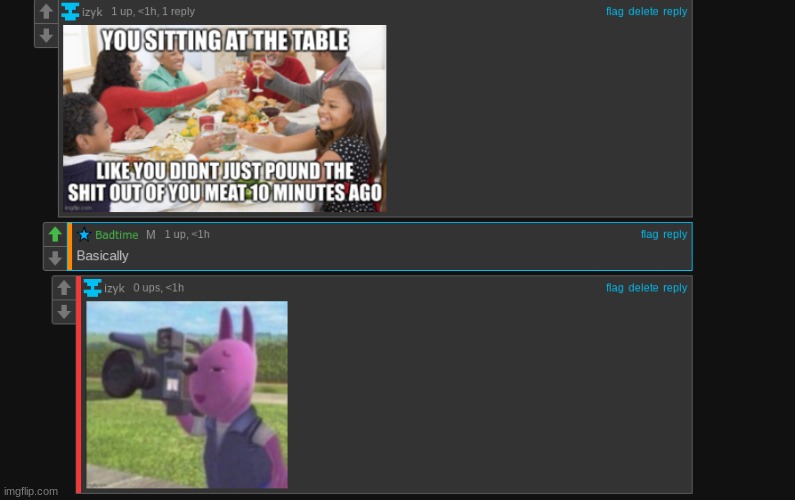Open the purple kangaroo with camera image
Viewport: 795px width, 500px height.
(187, 395)
